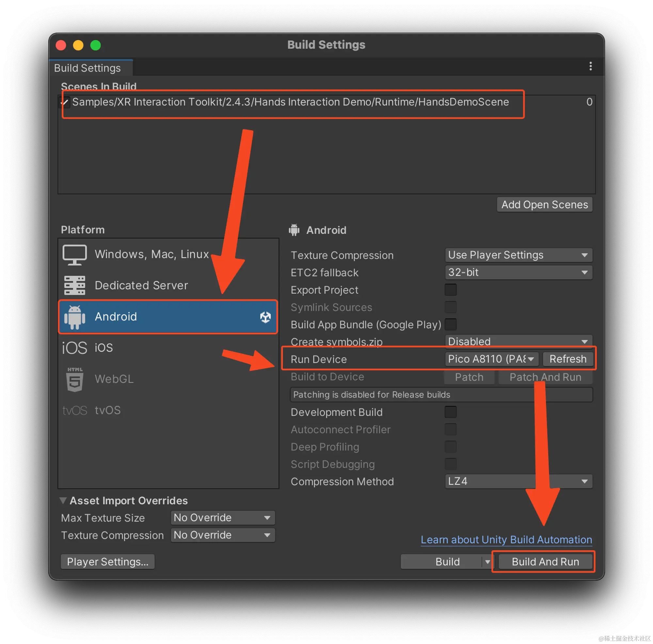Viewport: 653px width, 644px height.
Task: Click the Platform section heading
Action: pyautogui.click(x=83, y=230)
